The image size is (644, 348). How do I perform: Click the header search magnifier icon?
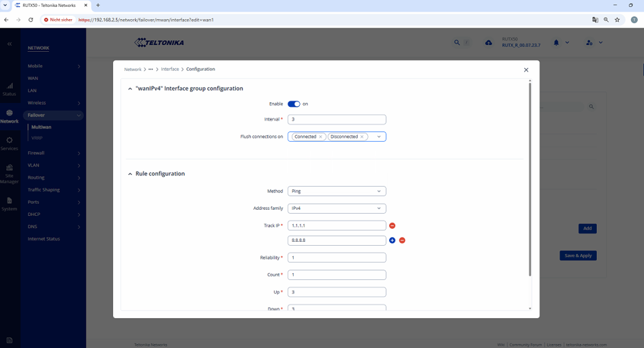click(x=457, y=43)
